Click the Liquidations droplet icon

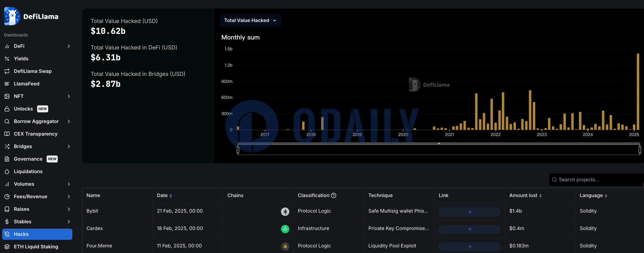[7, 171]
